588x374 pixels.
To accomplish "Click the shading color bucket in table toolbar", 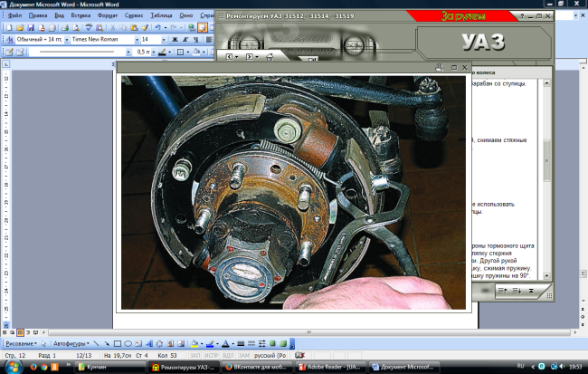I will point(196,52).
